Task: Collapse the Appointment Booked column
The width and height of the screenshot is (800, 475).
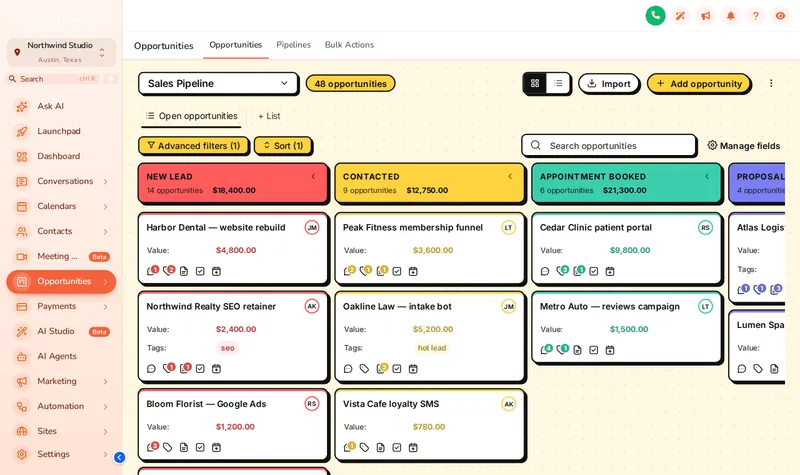Action: click(x=707, y=177)
